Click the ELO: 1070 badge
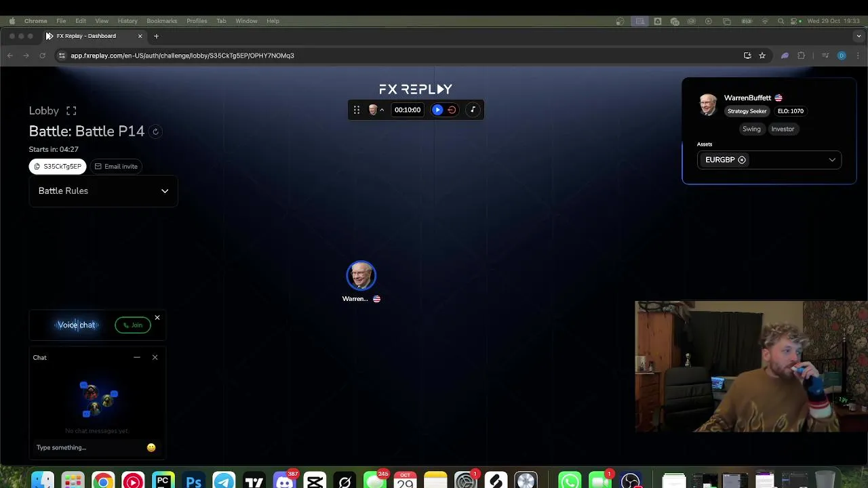 (x=791, y=111)
